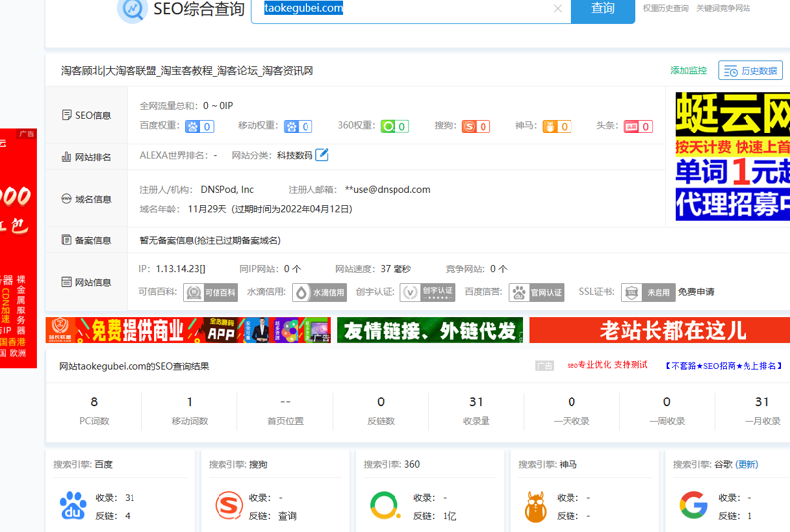Click the 更新 link next to 谷歌
The height and width of the screenshot is (532, 790).
pyautogui.click(x=746, y=464)
